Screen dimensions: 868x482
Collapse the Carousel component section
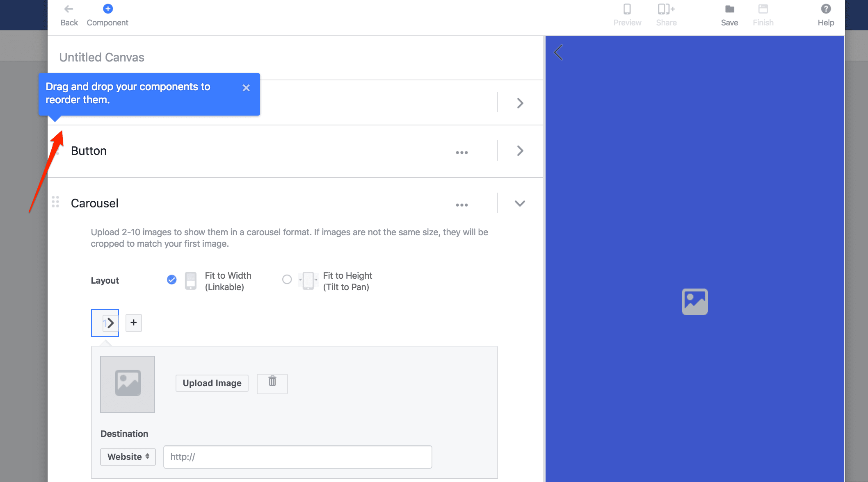(x=520, y=203)
